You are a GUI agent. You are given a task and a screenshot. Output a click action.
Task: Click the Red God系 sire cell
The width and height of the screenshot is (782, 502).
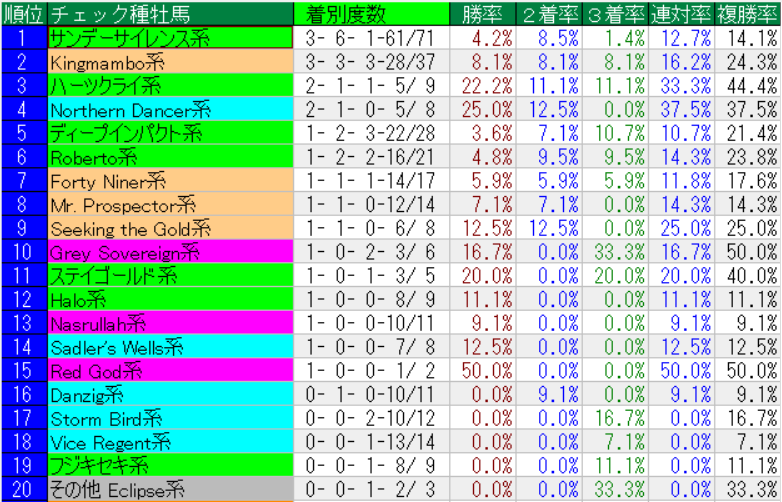coord(170,371)
